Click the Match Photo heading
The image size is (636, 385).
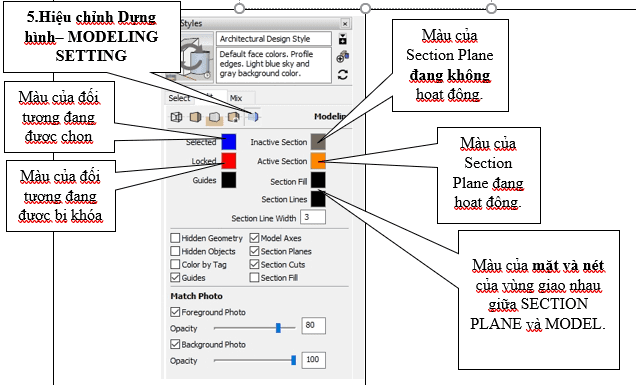click(196, 296)
